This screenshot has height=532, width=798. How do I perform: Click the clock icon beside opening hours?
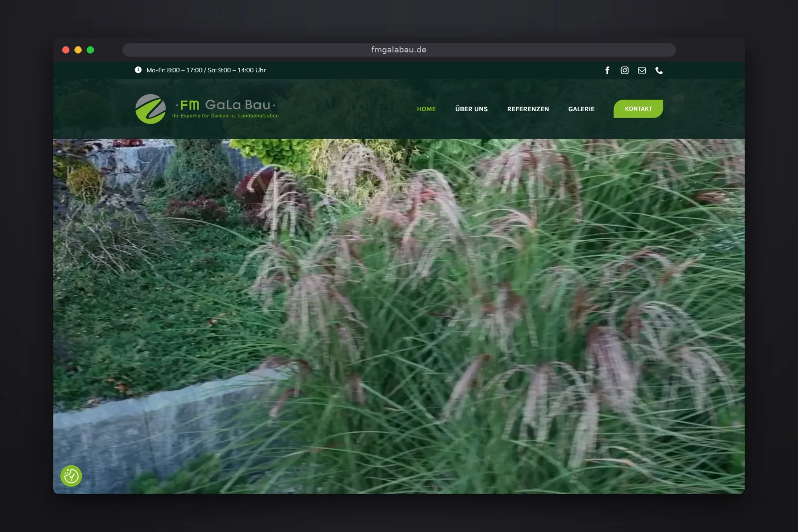[138, 70]
